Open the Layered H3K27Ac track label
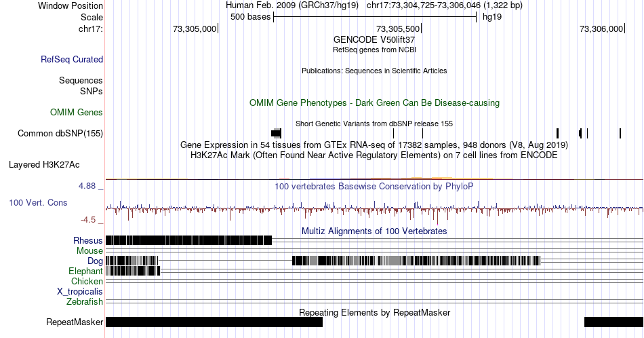Screen dimensions: 644x338 tap(44, 165)
